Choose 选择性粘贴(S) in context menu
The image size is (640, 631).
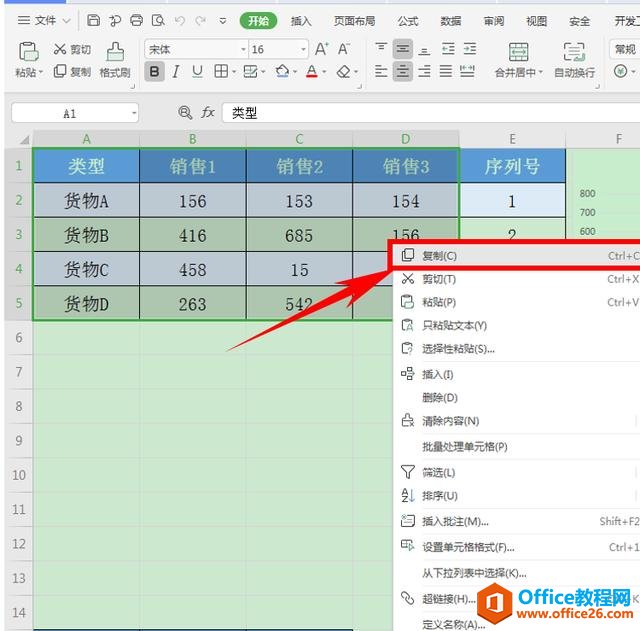click(x=518, y=349)
